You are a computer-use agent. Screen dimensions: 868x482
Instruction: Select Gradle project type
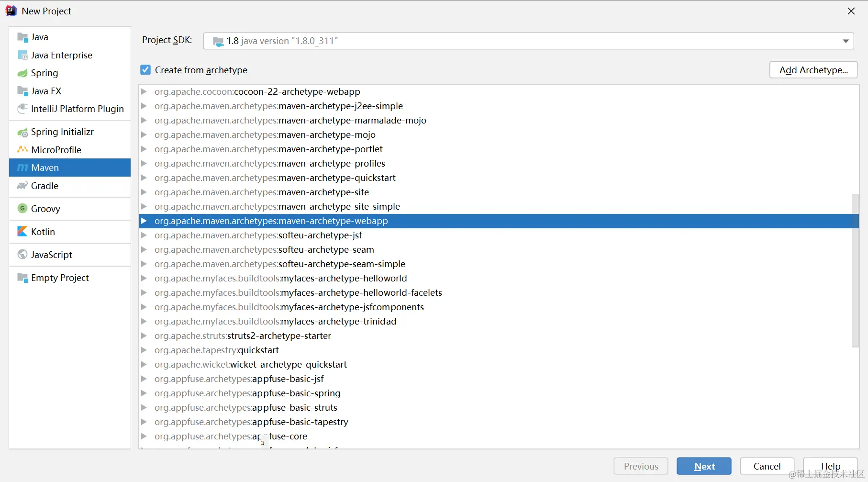pos(70,186)
